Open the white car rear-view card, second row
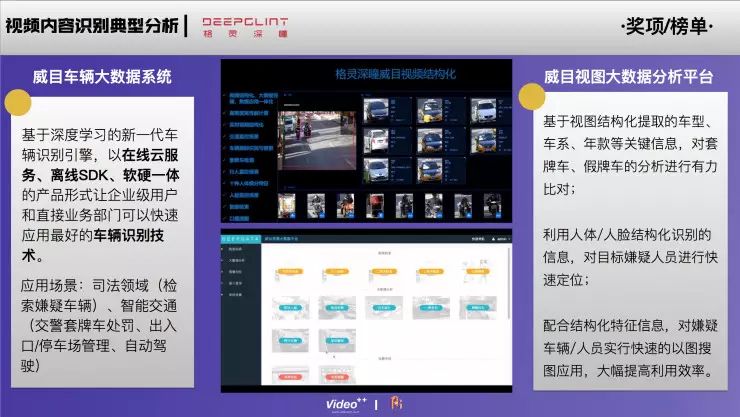The image size is (740, 417). coord(387,140)
